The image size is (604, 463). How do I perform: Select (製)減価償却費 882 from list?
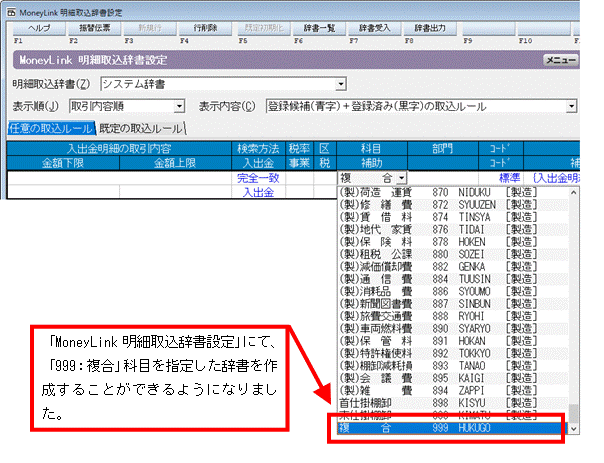453,267
